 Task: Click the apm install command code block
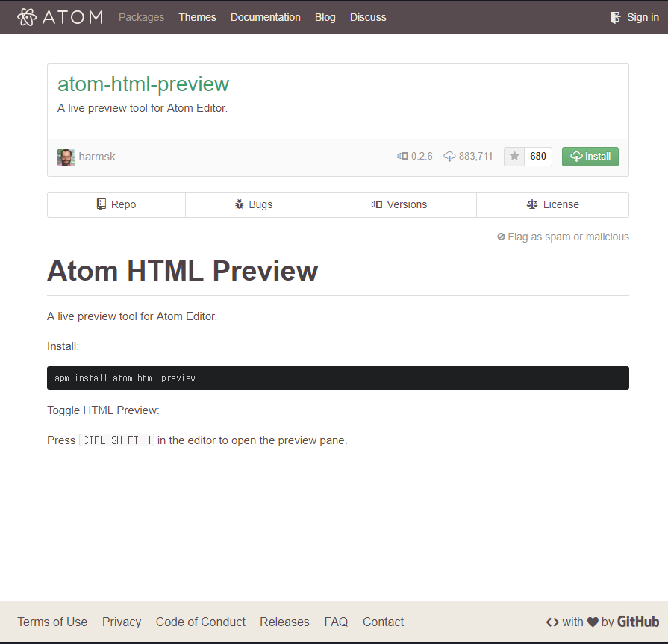click(x=338, y=378)
